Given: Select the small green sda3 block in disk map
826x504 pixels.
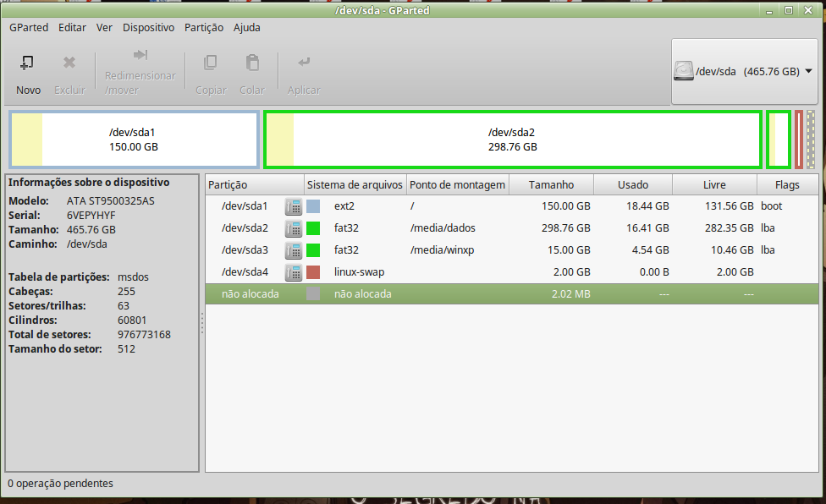Looking at the screenshot, I should (x=779, y=140).
